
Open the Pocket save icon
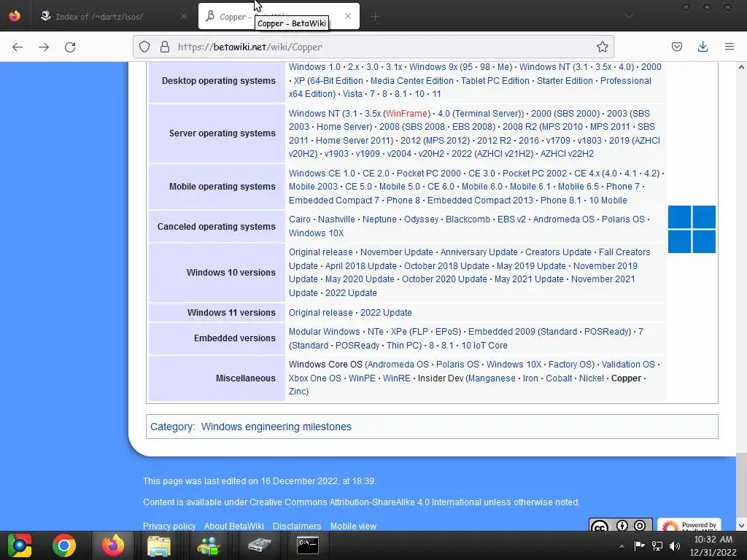click(x=676, y=47)
